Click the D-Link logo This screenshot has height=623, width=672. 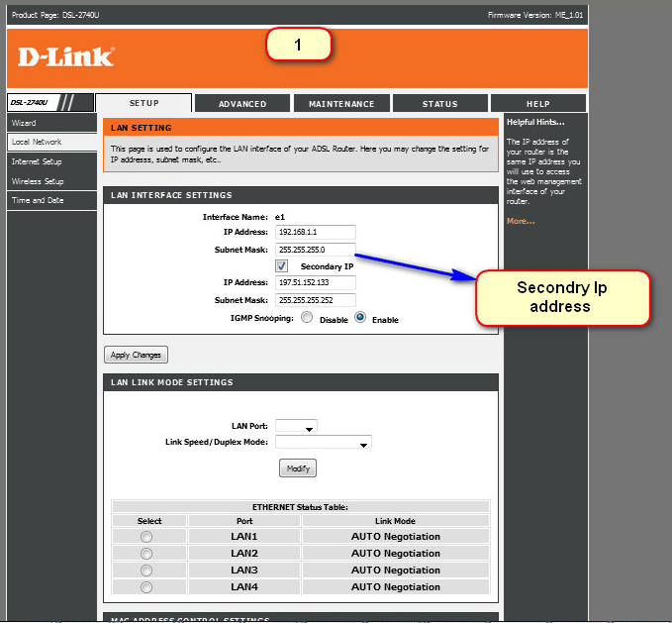[65, 56]
